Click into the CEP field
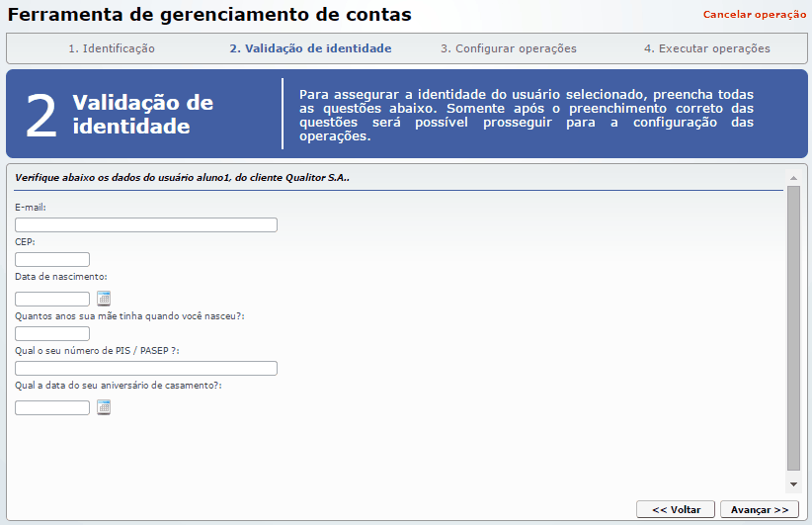The height and width of the screenshot is (525, 812). [x=52, y=260]
